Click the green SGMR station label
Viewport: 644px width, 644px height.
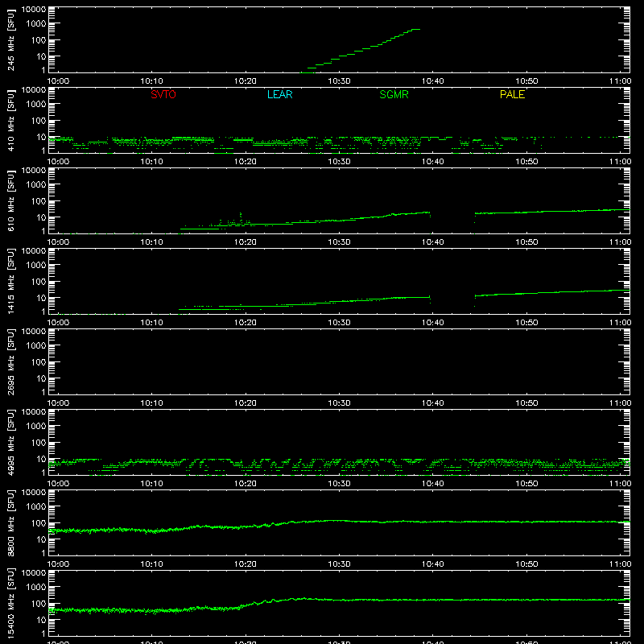394,94
